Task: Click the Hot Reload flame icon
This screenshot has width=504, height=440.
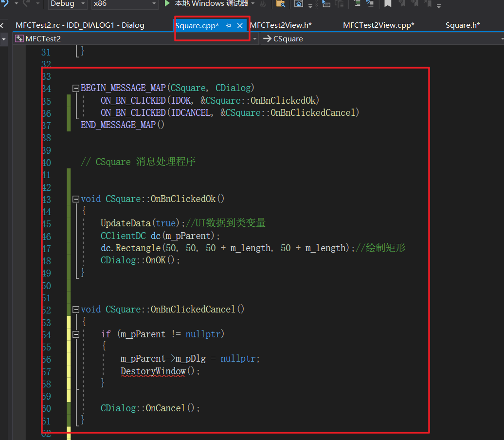Action: tap(263, 4)
